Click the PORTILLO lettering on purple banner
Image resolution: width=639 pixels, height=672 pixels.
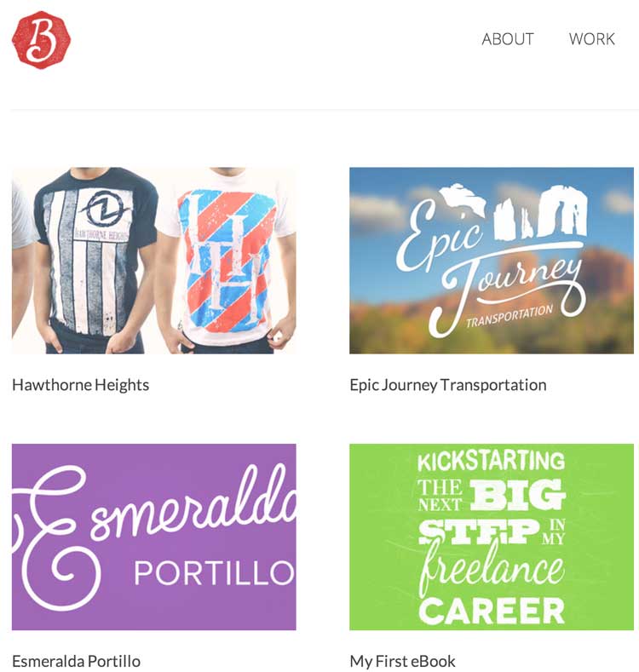[x=215, y=573]
